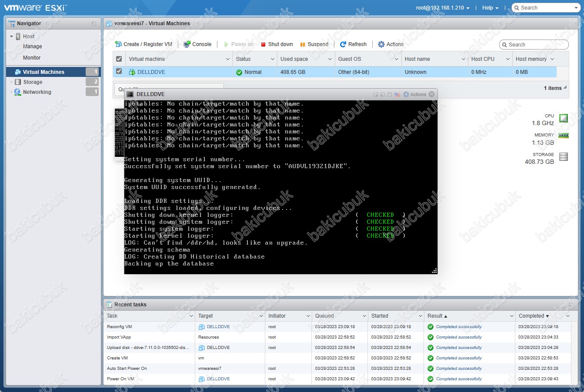Screen dimensions: 584x392
Task: Click the console window terminal icon beside DELLDDVE title
Action: [x=130, y=94]
